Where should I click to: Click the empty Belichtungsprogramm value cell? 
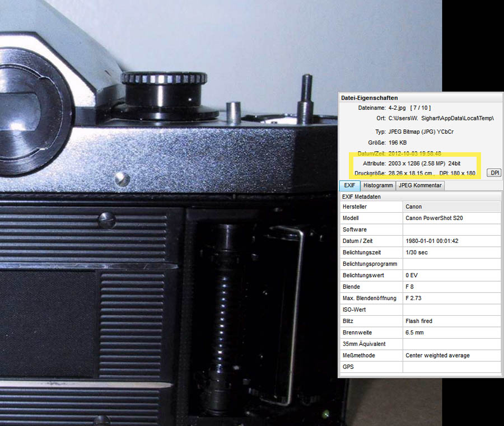[x=451, y=264]
